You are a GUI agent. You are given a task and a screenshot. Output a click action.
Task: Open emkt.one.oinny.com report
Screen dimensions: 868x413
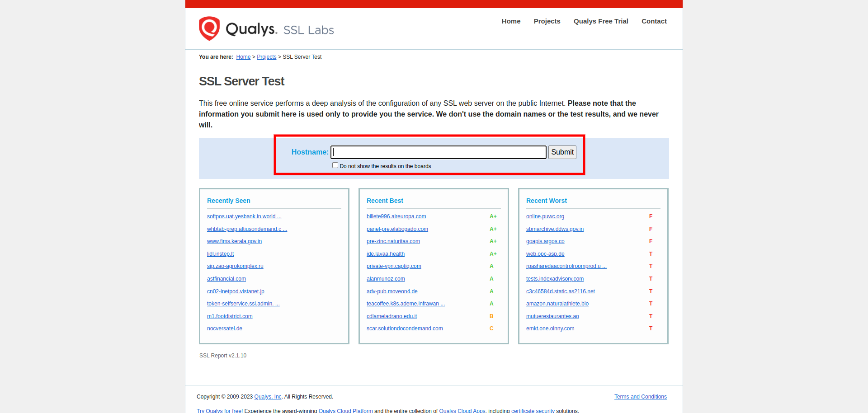pyautogui.click(x=550, y=329)
